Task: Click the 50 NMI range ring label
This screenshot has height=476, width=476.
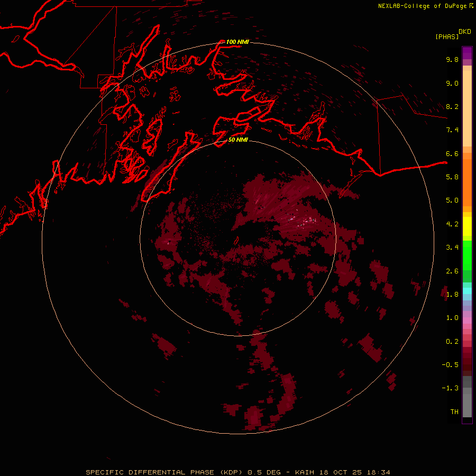Action: (237, 140)
